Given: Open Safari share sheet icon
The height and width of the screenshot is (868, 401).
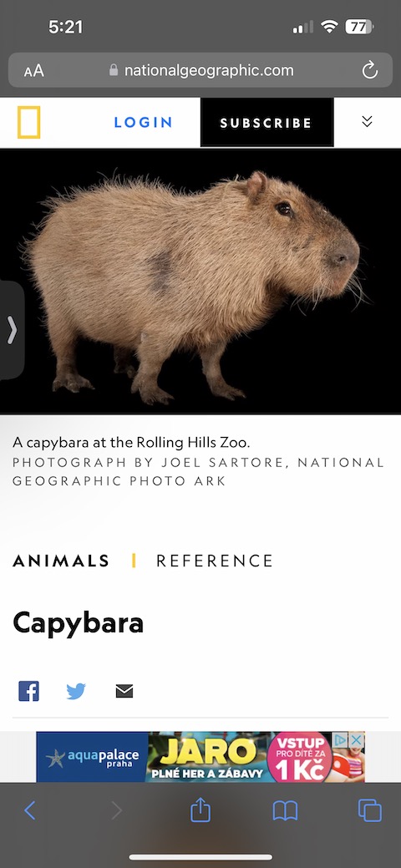Looking at the screenshot, I should click(x=200, y=810).
